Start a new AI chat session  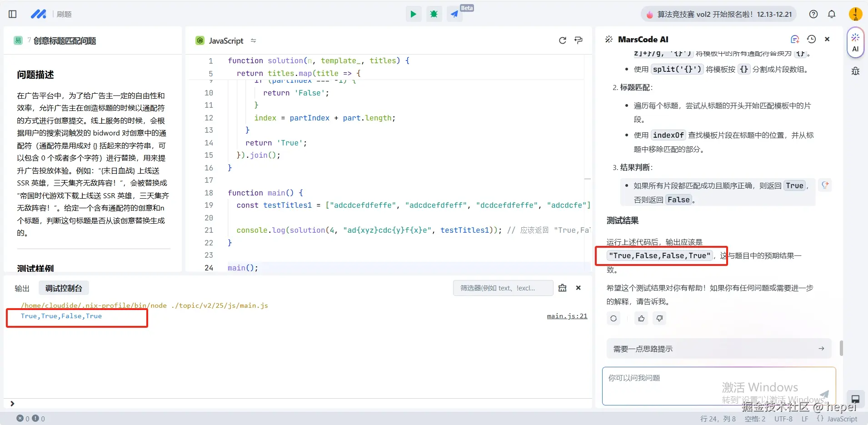tap(795, 40)
